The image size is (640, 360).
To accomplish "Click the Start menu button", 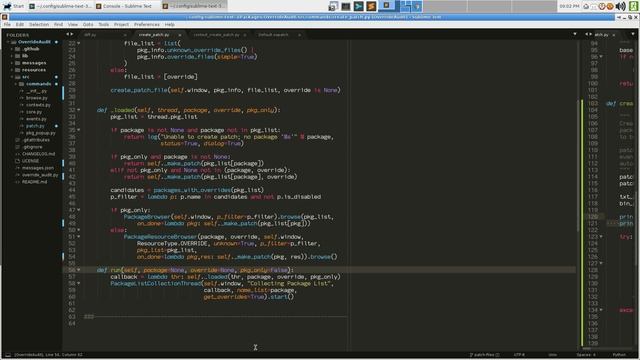I will [x=13, y=6].
